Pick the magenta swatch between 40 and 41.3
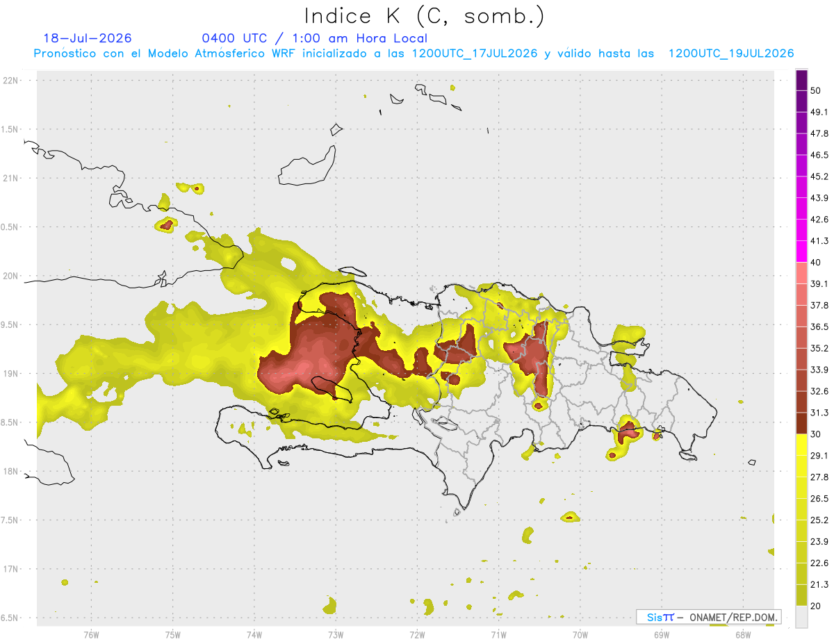 (x=801, y=251)
